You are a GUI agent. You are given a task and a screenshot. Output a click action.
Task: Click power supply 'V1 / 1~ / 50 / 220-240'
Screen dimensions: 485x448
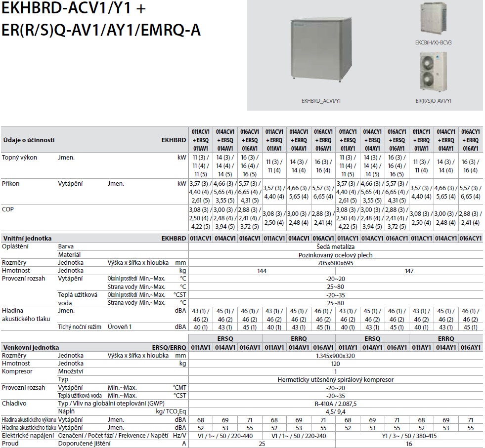coord(299,436)
